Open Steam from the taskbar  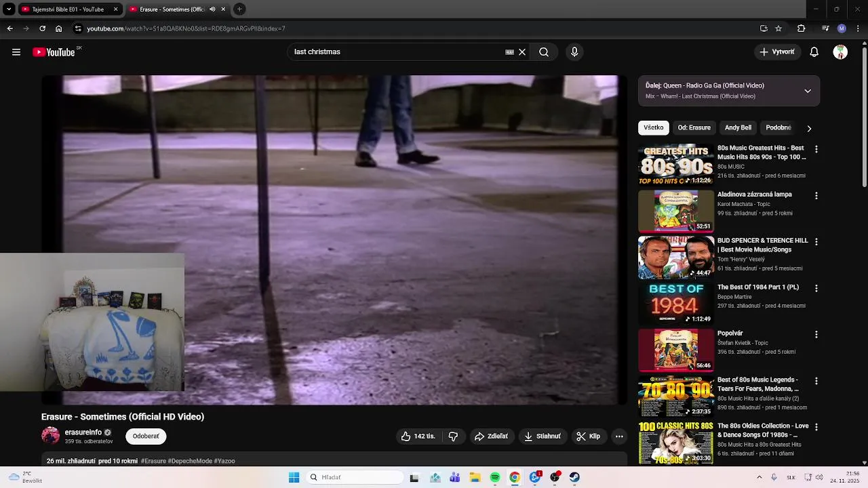click(x=574, y=477)
